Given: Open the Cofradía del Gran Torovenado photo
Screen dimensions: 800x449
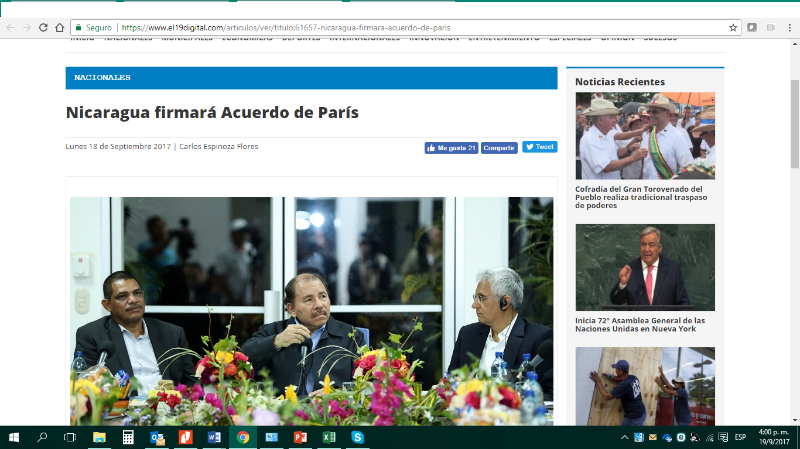Looking at the screenshot, I should (645, 136).
